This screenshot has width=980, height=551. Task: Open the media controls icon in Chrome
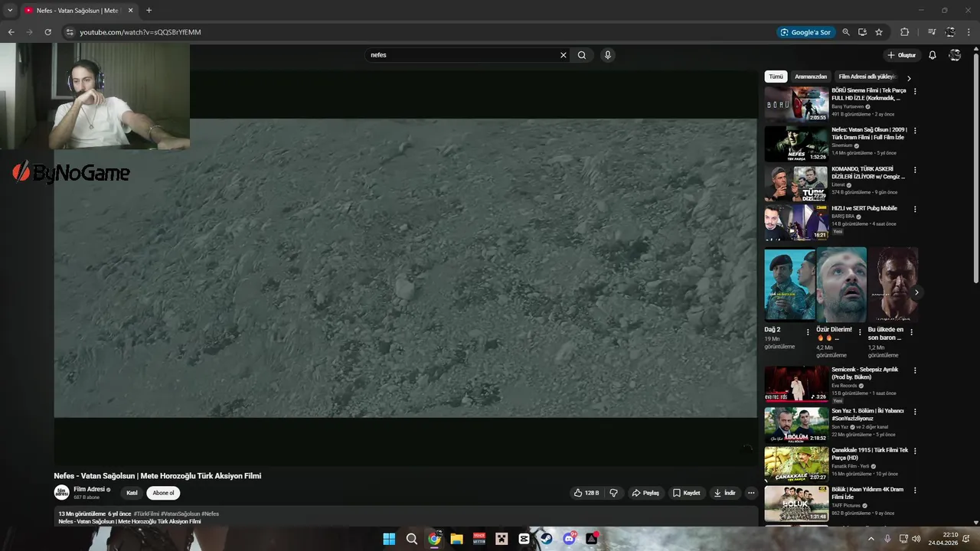[x=932, y=32]
